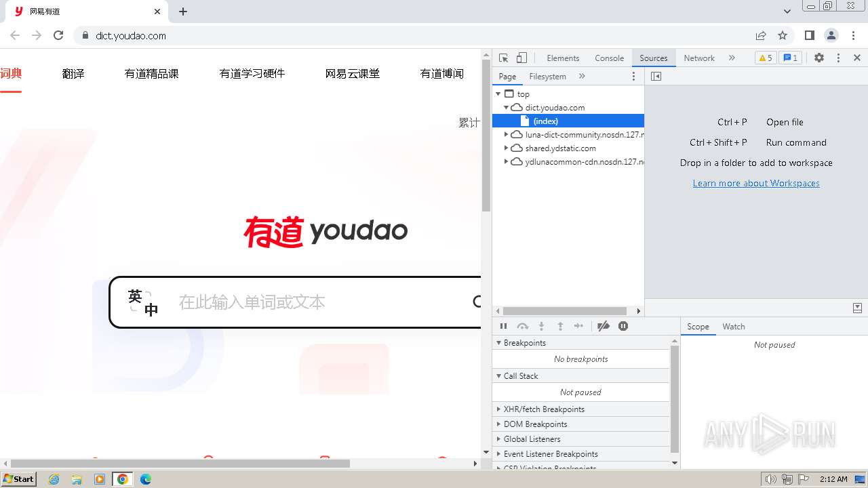Click the share page icon
The height and width of the screenshot is (488, 868).
[x=761, y=35]
